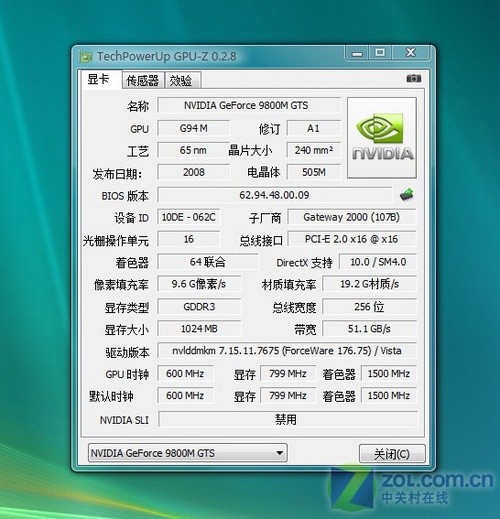This screenshot has height=519, width=500.
Task: Click the 名称 field showing GeForce 9800M GTS
Action: (249, 105)
